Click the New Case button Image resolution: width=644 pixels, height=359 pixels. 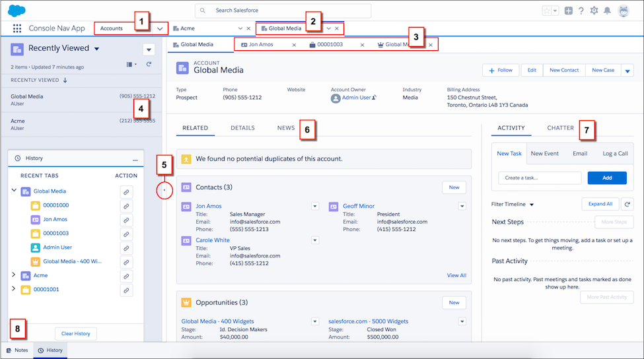603,70
